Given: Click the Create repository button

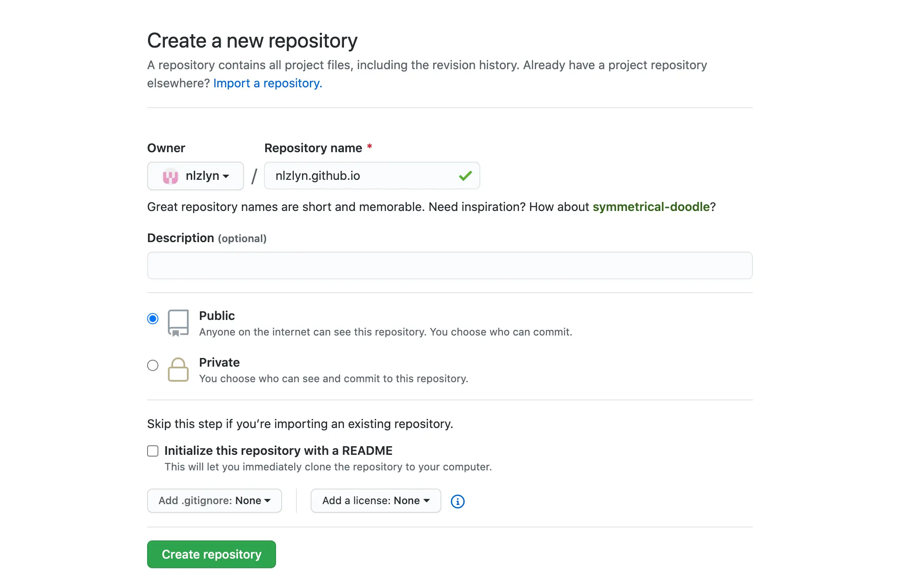Looking at the screenshot, I should (x=211, y=554).
